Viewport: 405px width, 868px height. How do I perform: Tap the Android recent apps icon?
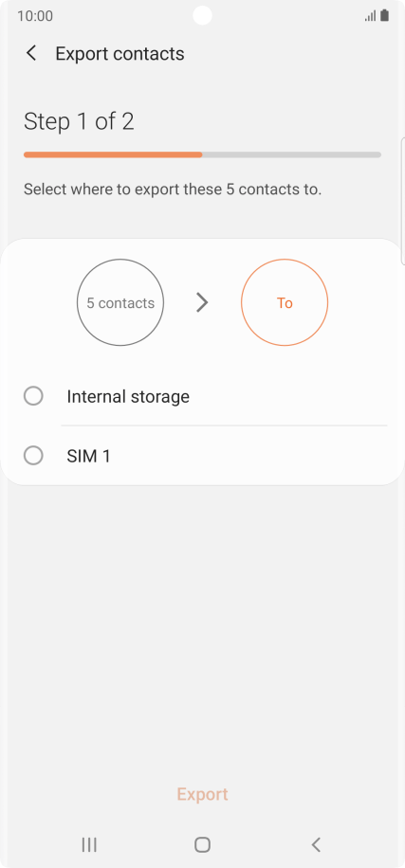point(88,844)
